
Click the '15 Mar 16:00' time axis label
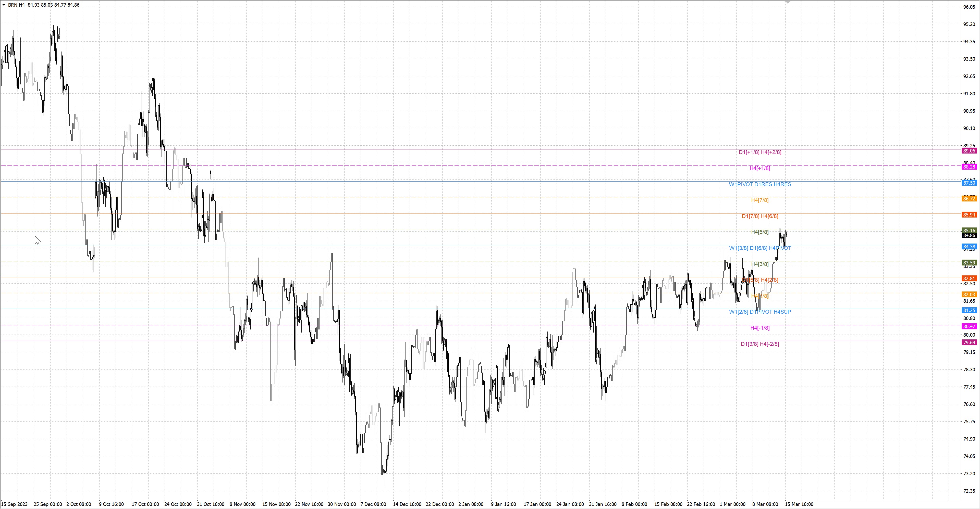[799, 504]
